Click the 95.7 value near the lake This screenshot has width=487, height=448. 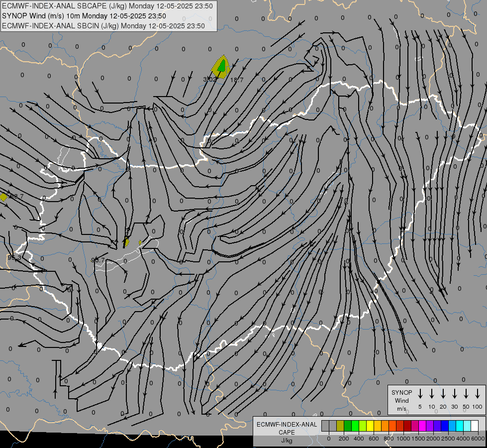(98, 260)
